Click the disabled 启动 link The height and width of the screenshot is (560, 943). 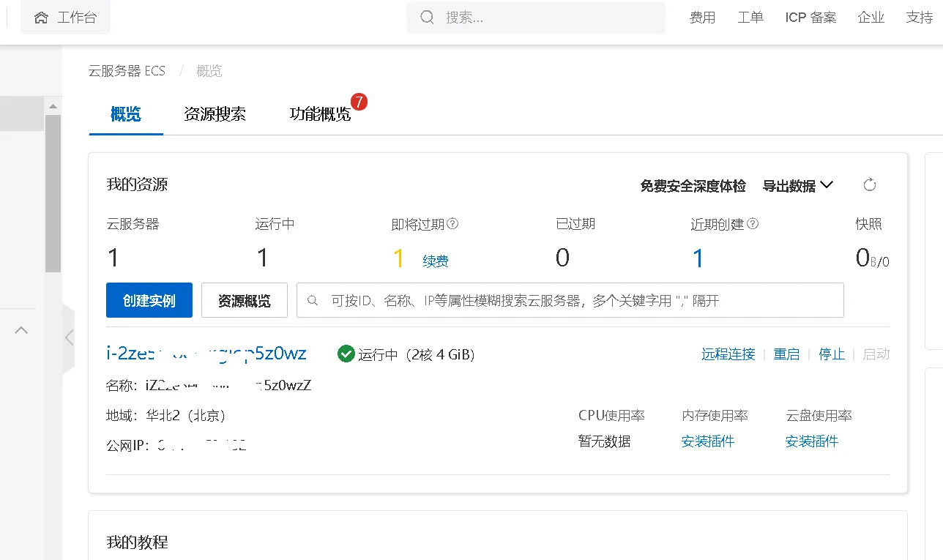876,354
